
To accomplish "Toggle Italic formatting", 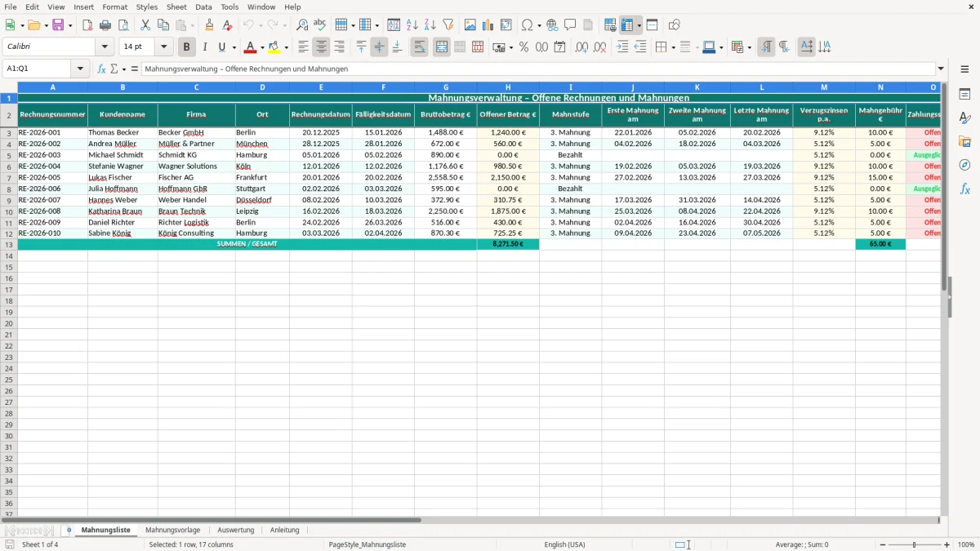I will pyautogui.click(x=204, y=47).
